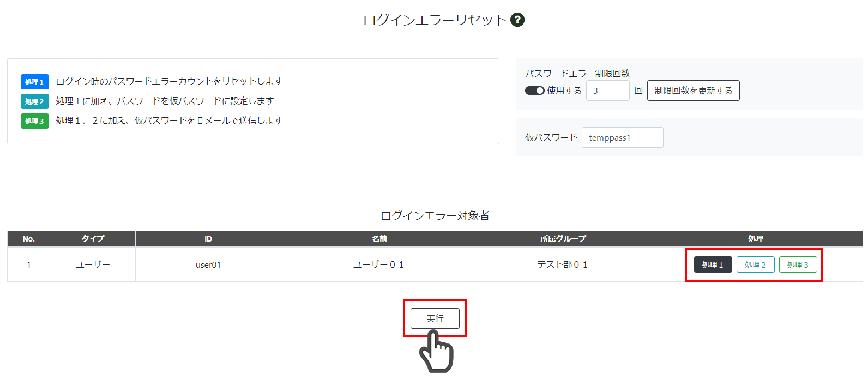Screen dimensions: 868x380
Task: Click the help question mark icon
Action: click(517, 20)
